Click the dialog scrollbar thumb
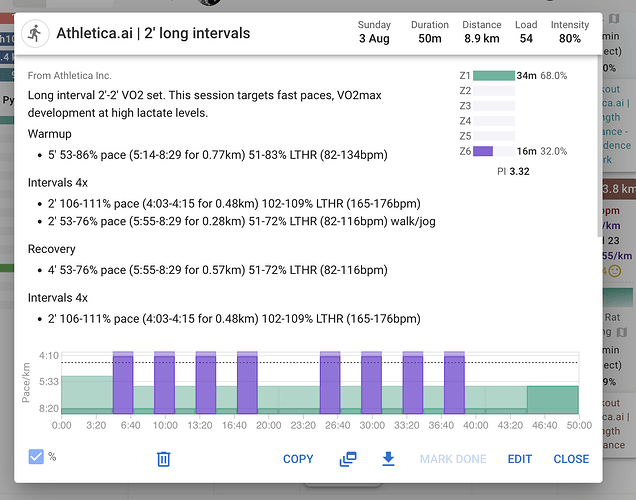 (600, 146)
